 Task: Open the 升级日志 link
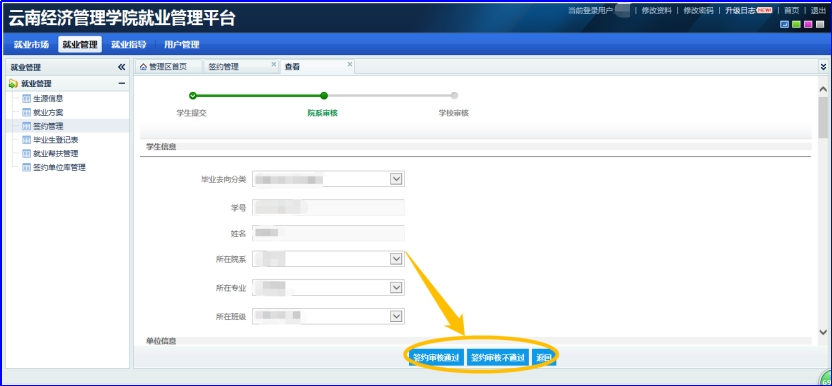(741, 11)
